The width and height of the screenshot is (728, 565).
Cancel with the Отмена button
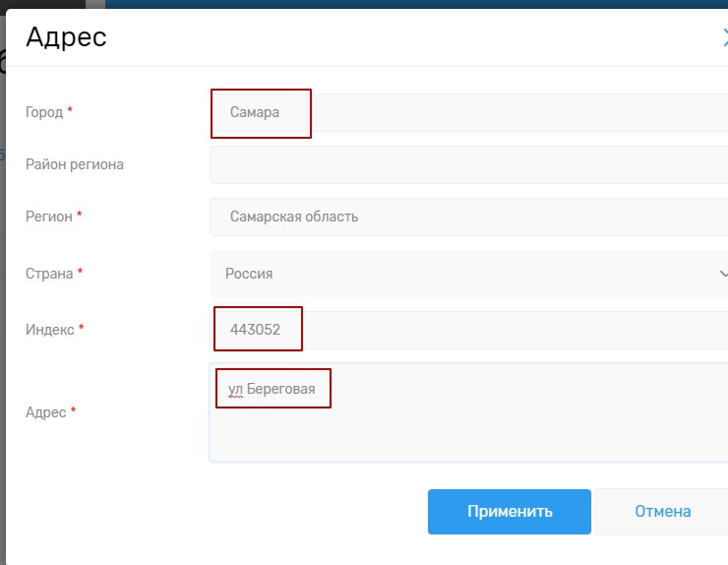[x=662, y=512]
